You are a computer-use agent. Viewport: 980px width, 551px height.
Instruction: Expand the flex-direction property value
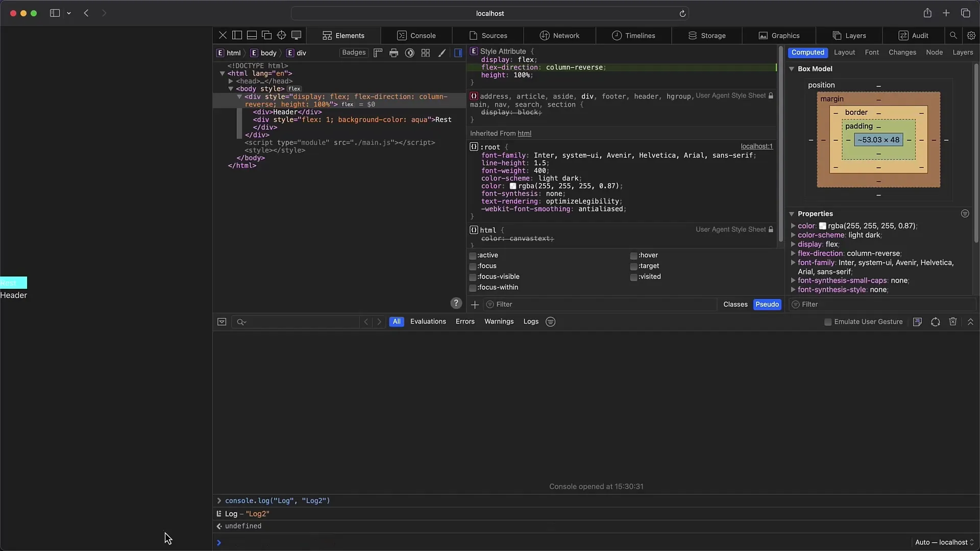coord(794,253)
